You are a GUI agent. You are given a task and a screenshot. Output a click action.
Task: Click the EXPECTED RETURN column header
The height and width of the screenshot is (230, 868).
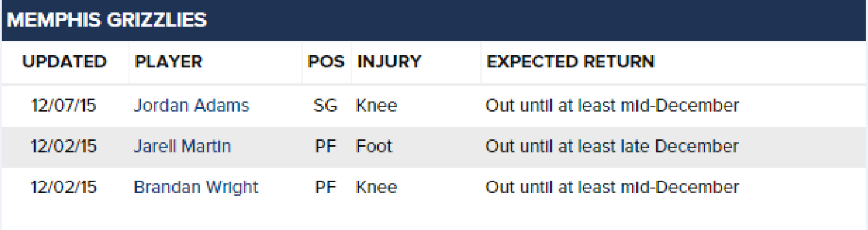[571, 62]
